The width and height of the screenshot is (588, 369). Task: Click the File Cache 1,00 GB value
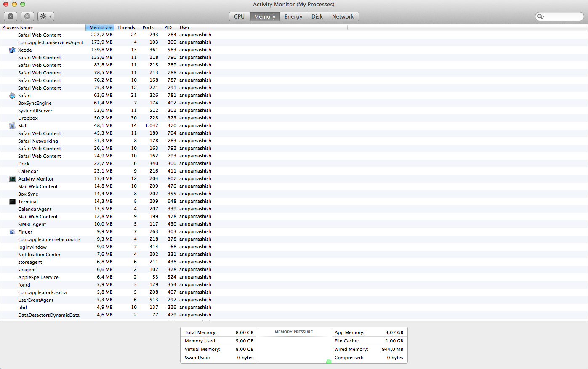[x=394, y=341]
